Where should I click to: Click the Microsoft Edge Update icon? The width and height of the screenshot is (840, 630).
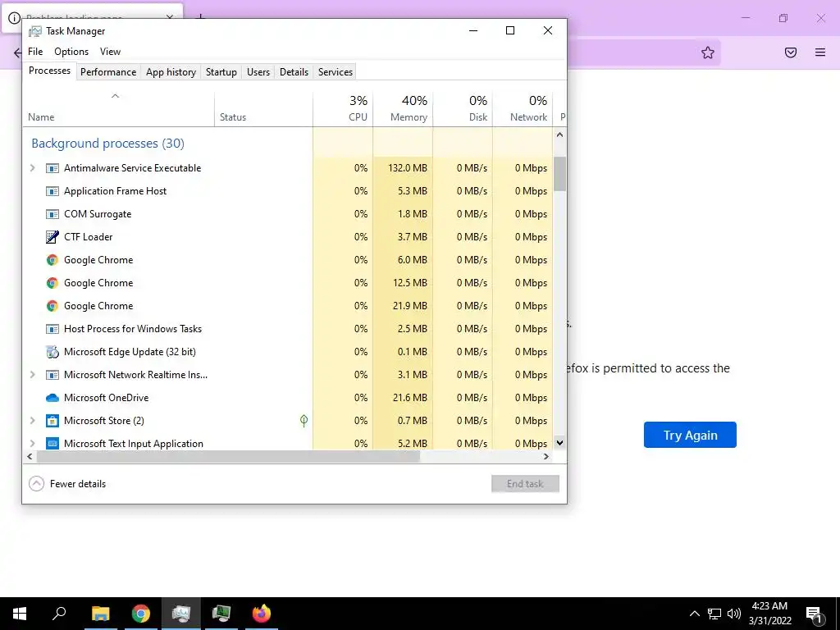[52, 352]
